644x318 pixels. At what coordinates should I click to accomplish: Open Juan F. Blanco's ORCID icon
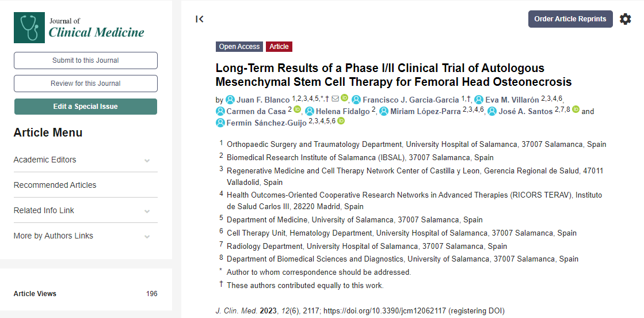(345, 99)
